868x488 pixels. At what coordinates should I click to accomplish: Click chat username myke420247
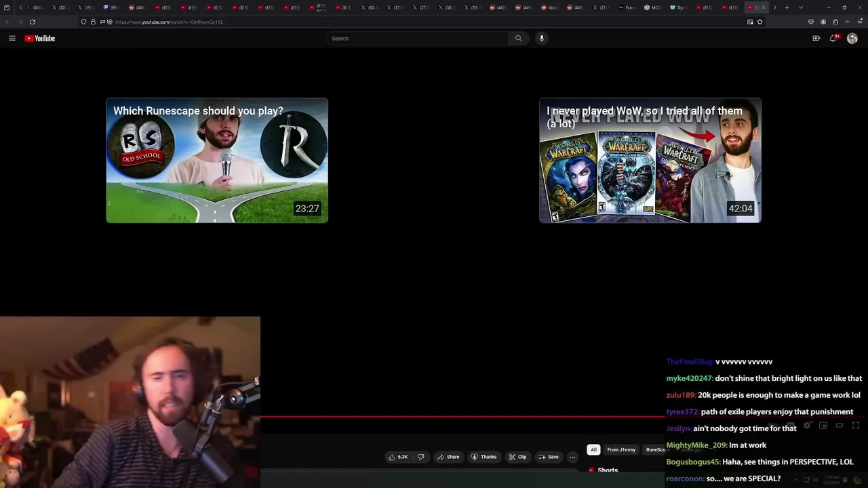(x=689, y=378)
